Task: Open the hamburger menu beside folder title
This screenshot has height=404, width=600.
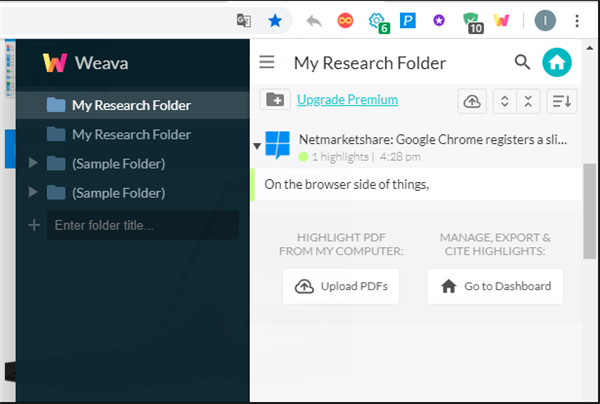Action: (x=266, y=63)
